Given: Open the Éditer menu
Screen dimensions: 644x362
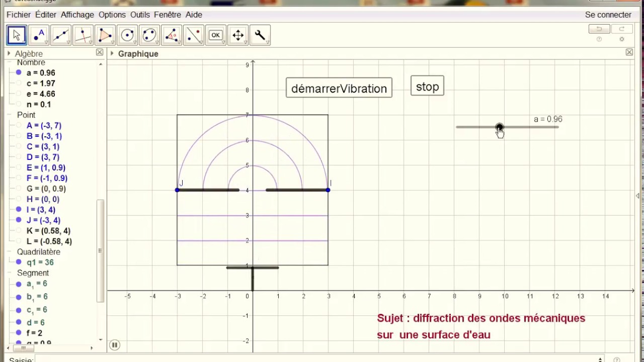Looking at the screenshot, I should [x=46, y=15].
